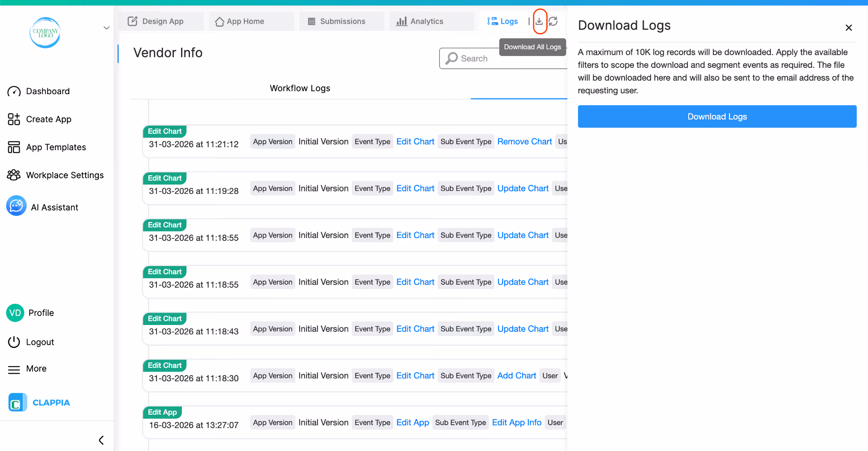Click the Edit Chart badge at 11:18:30
Image resolution: width=868 pixels, height=451 pixels.
pos(164,365)
